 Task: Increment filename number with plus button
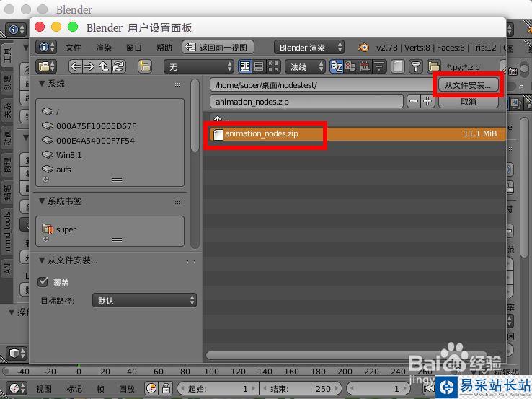click(428, 101)
